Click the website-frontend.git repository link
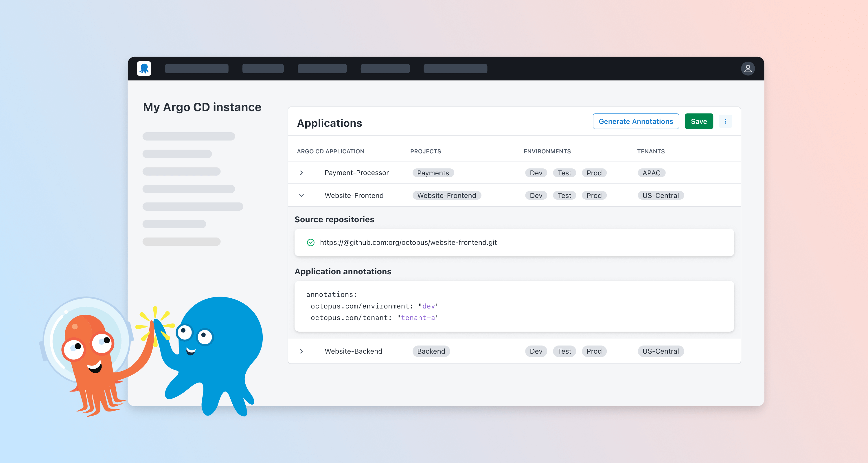868x463 pixels. click(408, 242)
